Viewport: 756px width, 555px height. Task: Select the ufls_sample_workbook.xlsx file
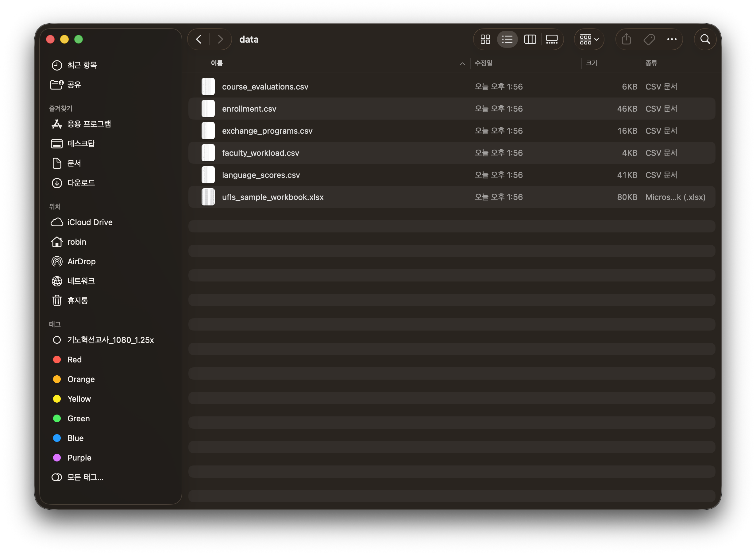[451, 197]
